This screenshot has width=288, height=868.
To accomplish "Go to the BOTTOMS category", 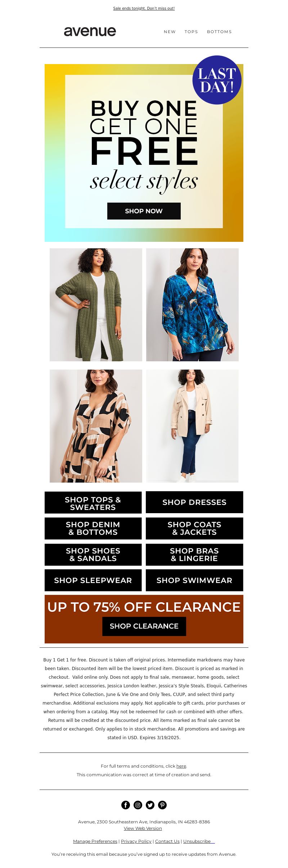I will point(219,32).
